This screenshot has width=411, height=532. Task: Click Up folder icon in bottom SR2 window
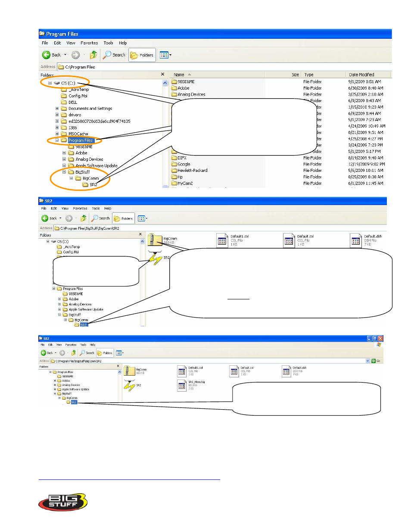pos(74,353)
